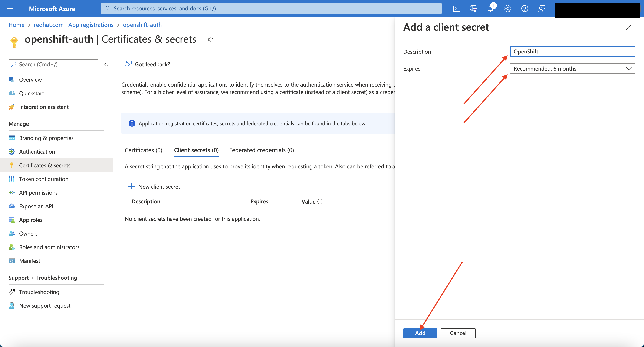Click the Certificates & secrets icon
This screenshot has width=644, height=347.
11,165
